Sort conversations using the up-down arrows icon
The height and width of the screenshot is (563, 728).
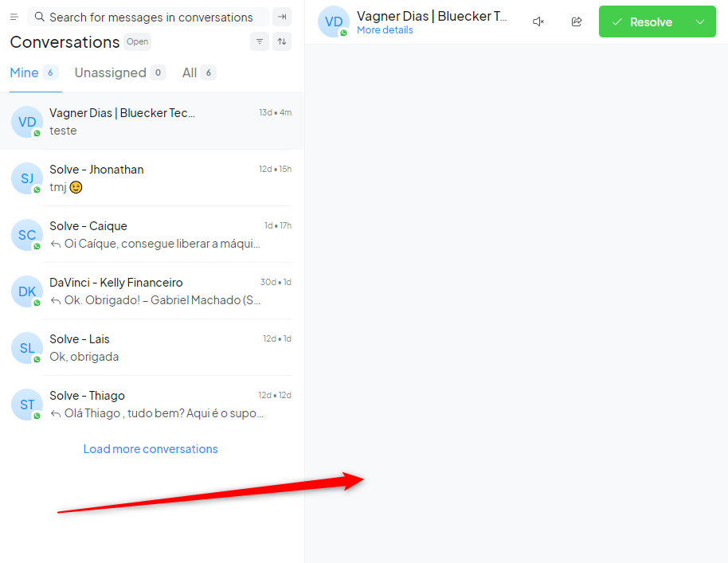pos(282,41)
